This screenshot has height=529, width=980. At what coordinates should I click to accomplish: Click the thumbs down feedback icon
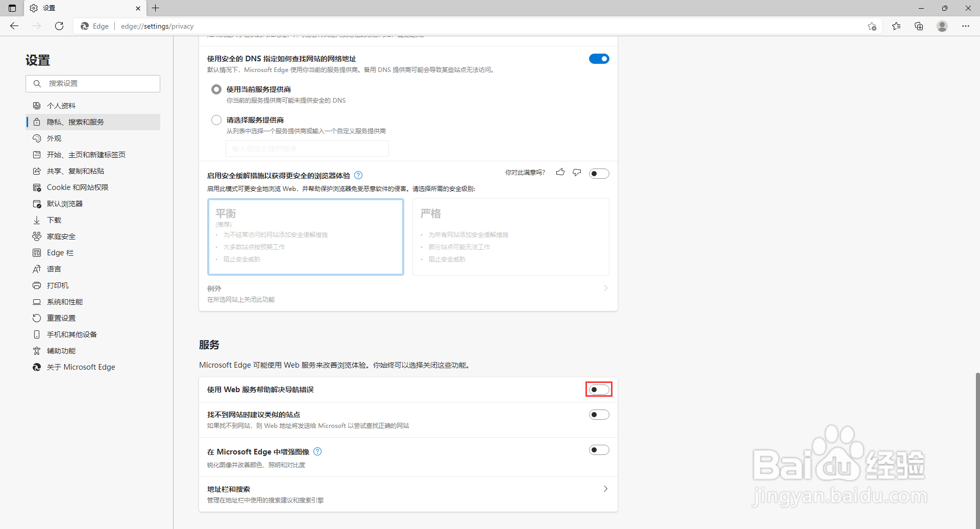point(577,173)
